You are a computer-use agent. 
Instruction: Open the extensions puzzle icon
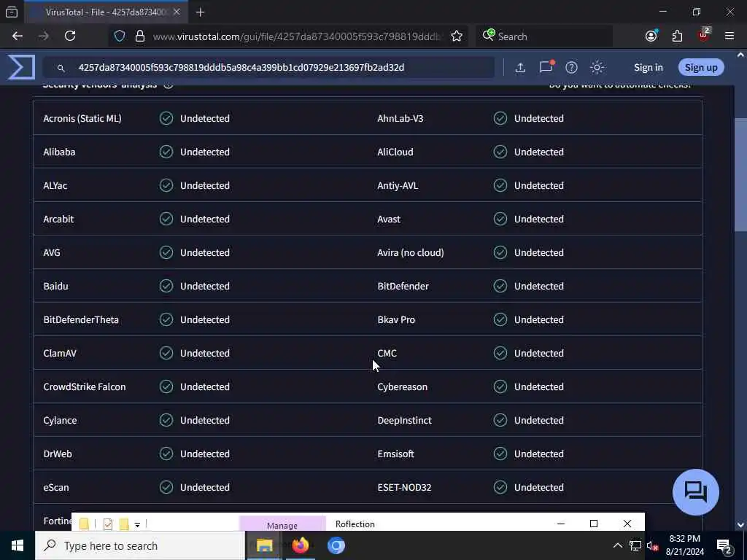click(677, 36)
